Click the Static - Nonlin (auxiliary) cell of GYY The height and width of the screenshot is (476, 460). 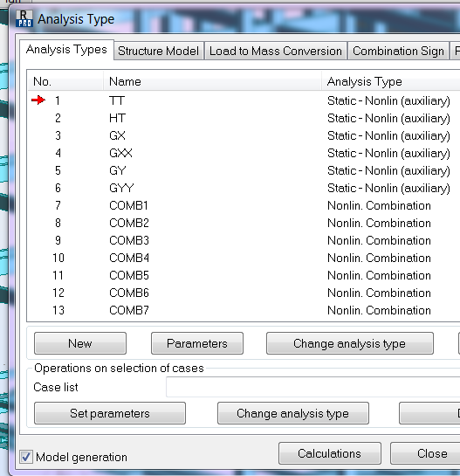tap(388, 188)
